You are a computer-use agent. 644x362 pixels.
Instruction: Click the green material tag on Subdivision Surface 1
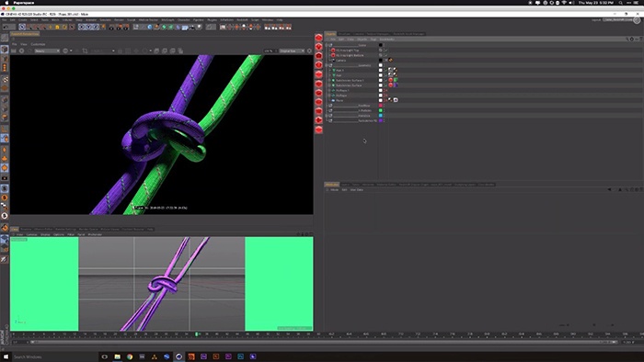point(396,80)
